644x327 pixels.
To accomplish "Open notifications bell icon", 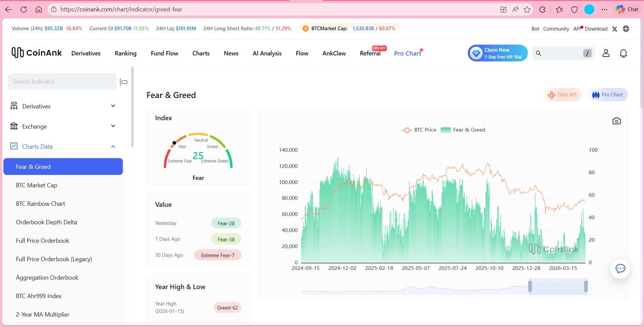I will (x=623, y=53).
